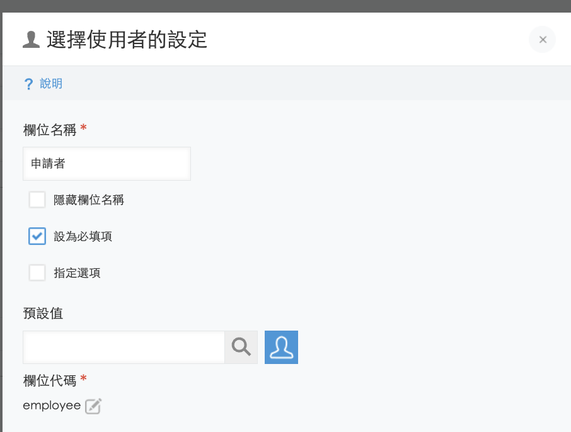
Task: Edit the employee field code via pencil icon
Action: (93, 406)
